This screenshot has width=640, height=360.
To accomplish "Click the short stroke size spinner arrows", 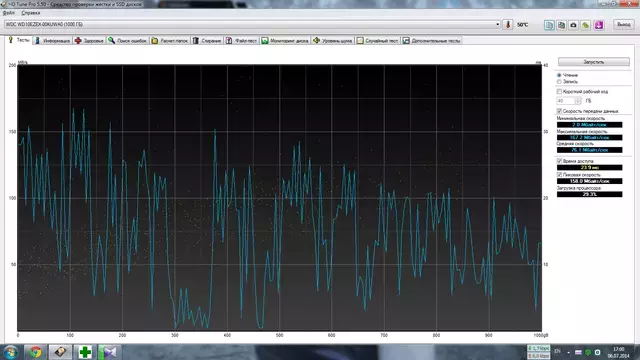I will pos(578,100).
